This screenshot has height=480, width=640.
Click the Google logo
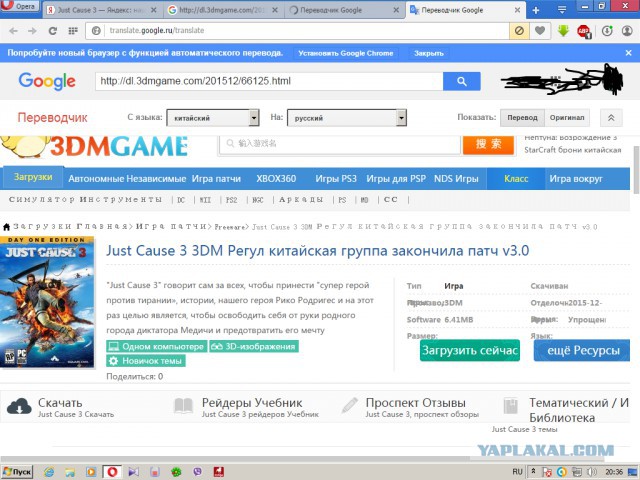(47, 81)
